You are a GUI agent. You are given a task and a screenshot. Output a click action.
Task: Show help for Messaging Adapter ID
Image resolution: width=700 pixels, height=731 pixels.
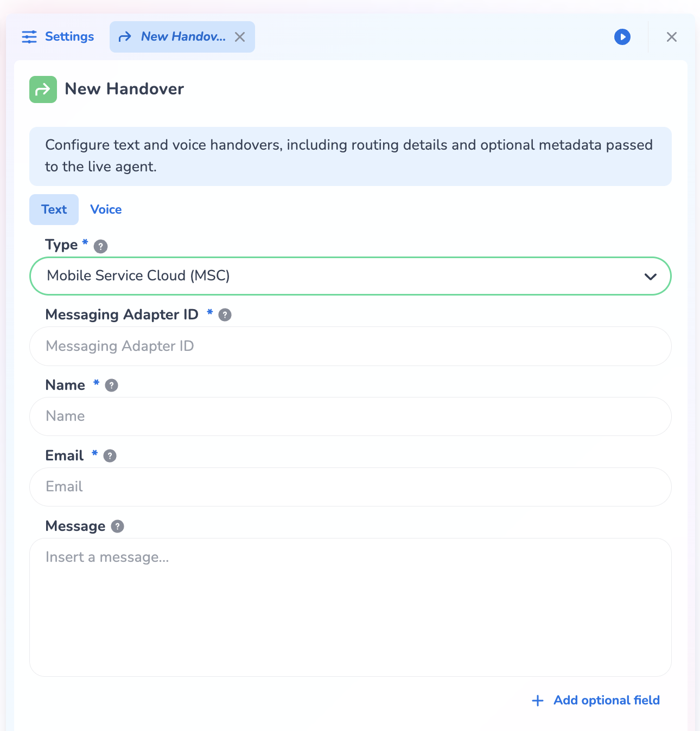point(225,315)
